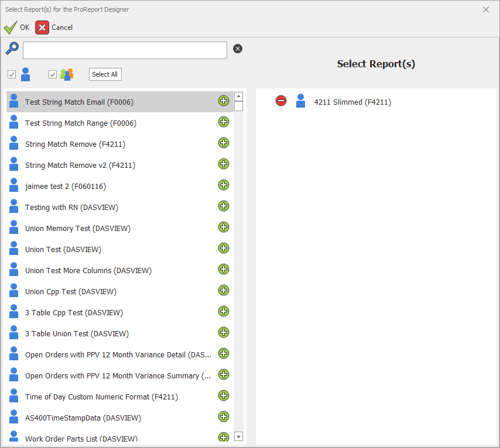Screen dimensions: 500x448
Task: Toggle the personal reports checkbox
Action: (12, 74)
